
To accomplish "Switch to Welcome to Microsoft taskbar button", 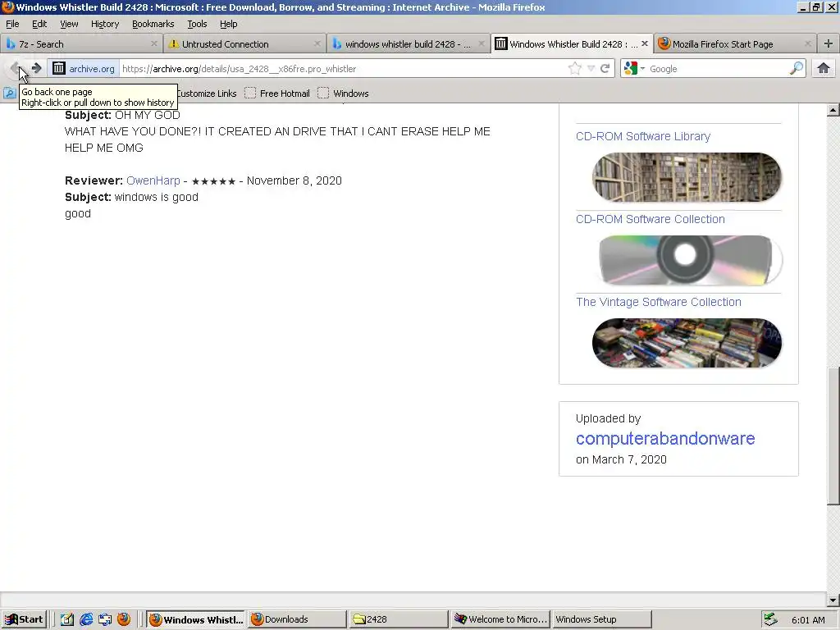I will (500, 619).
